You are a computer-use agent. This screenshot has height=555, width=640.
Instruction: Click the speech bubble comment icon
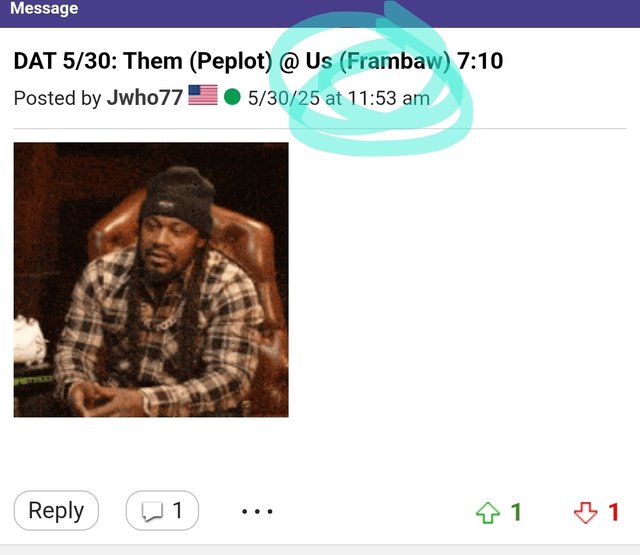152,511
